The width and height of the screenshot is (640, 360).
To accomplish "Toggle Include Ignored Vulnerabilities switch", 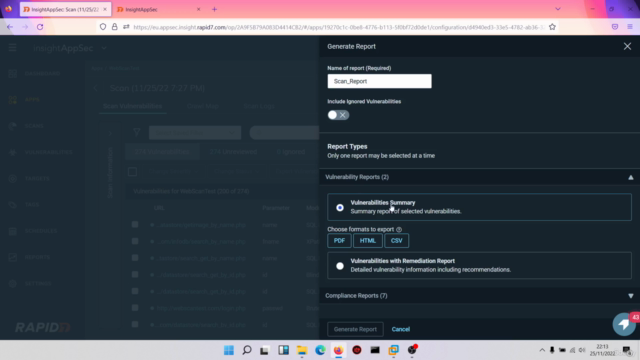I will (x=338, y=115).
